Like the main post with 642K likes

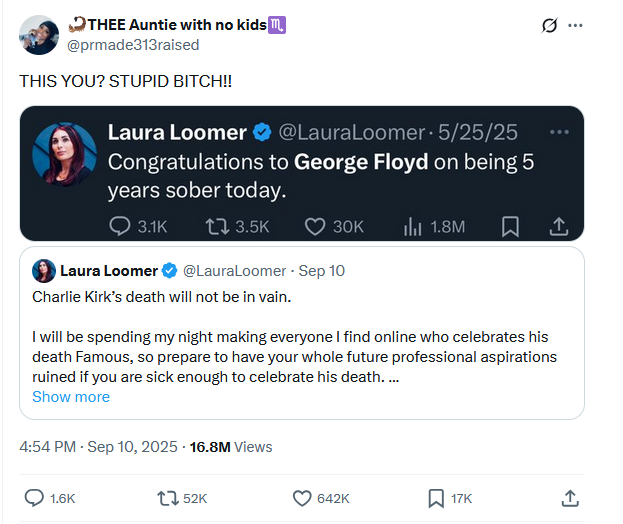[x=303, y=497]
